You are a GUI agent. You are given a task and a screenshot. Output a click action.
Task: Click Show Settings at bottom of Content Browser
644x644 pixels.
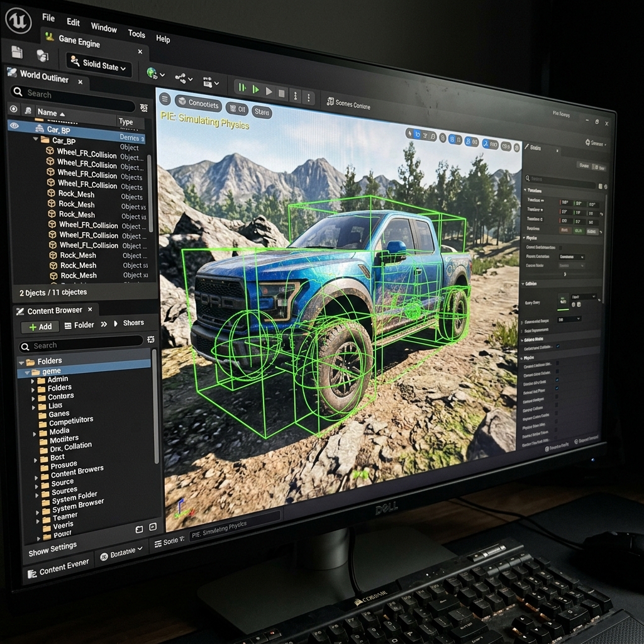click(53, 548)
